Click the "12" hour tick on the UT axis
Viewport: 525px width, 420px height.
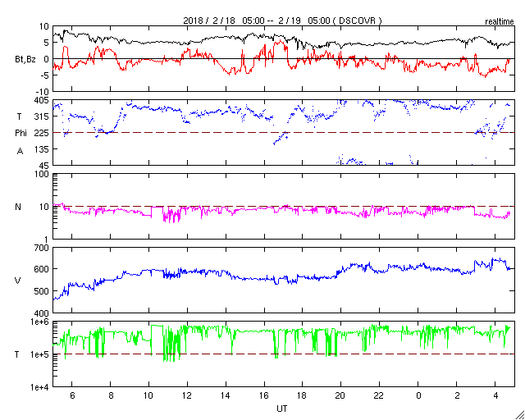(187, 395)
